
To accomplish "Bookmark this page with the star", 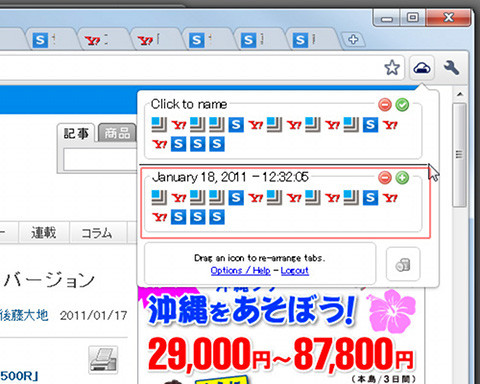I will 392,68.
